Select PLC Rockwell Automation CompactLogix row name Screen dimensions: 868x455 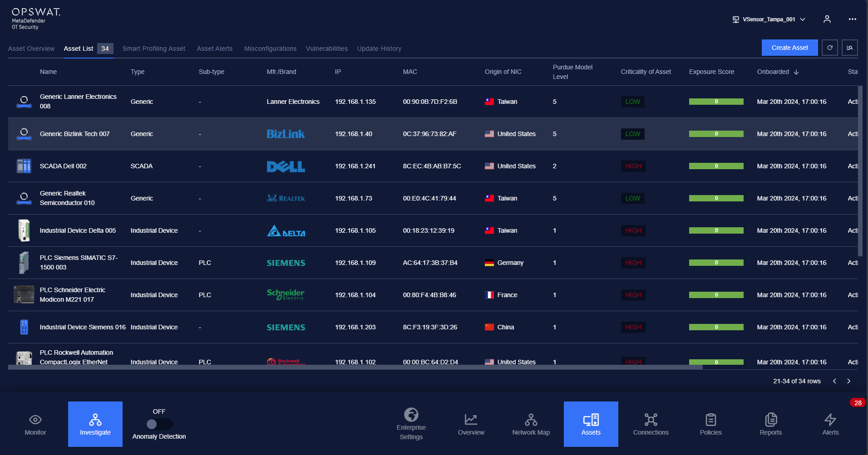click(x=76, y=357)
